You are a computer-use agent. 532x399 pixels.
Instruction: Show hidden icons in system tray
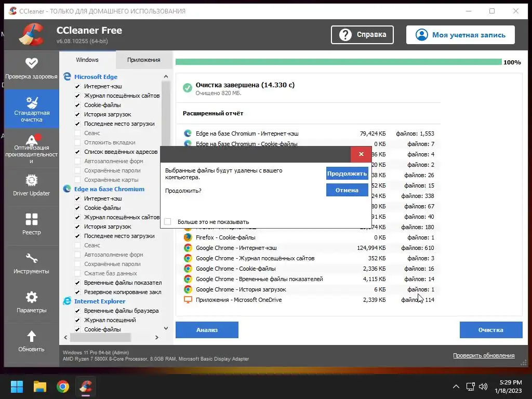[456, 387]
